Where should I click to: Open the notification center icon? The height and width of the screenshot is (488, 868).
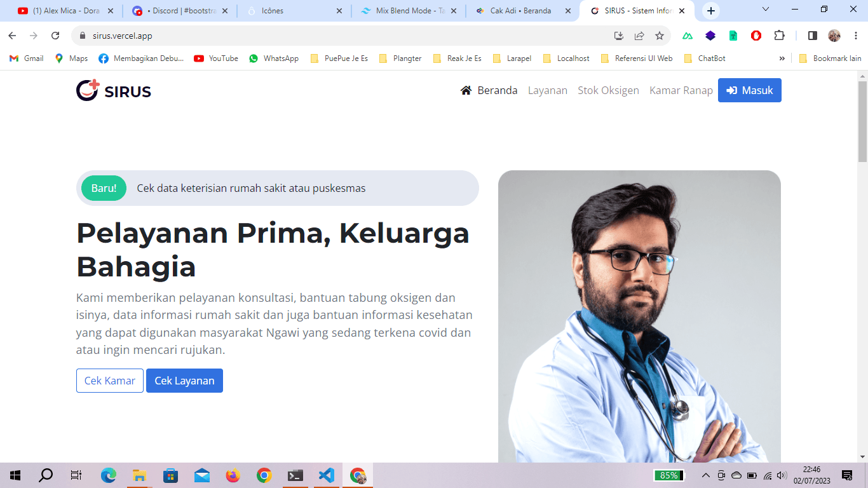(x=846, y=475)
